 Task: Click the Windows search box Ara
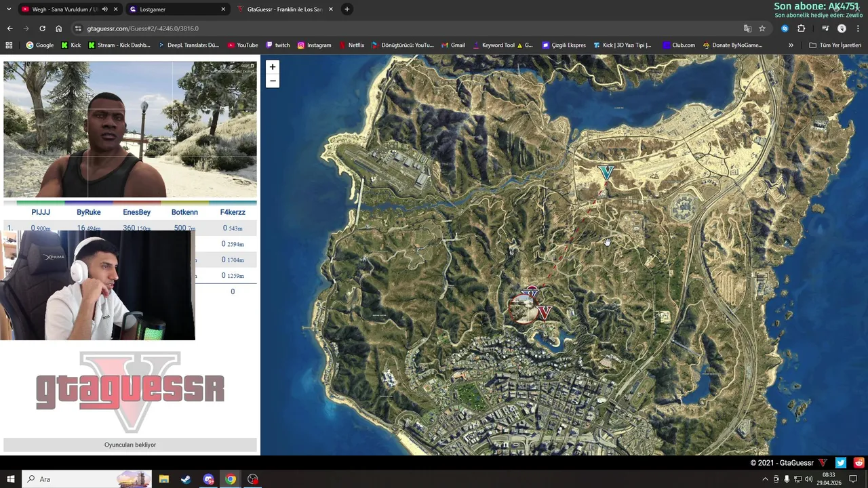(x=87, y=479)
